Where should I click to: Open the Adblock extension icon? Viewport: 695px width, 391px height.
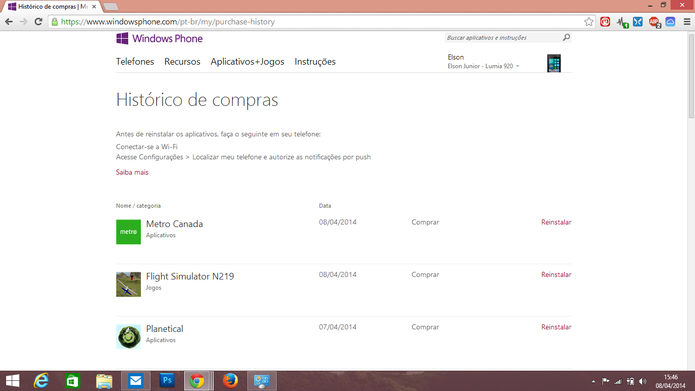654,22
